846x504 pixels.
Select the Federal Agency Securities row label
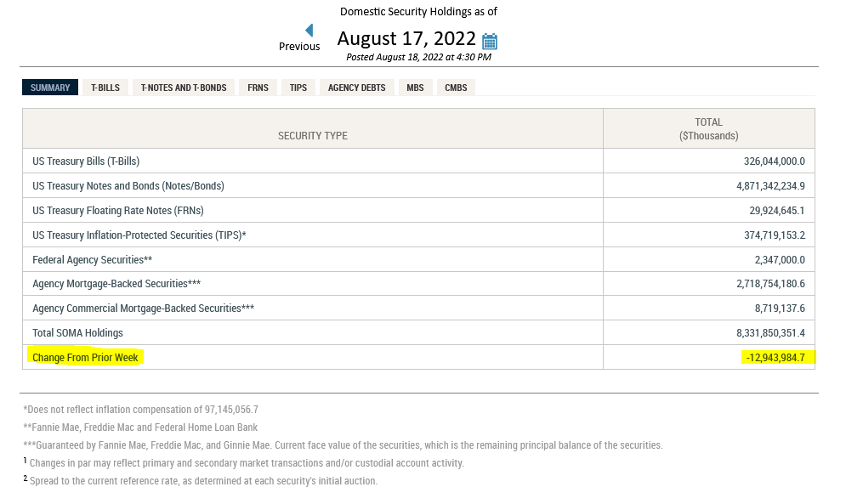(93, 260)
